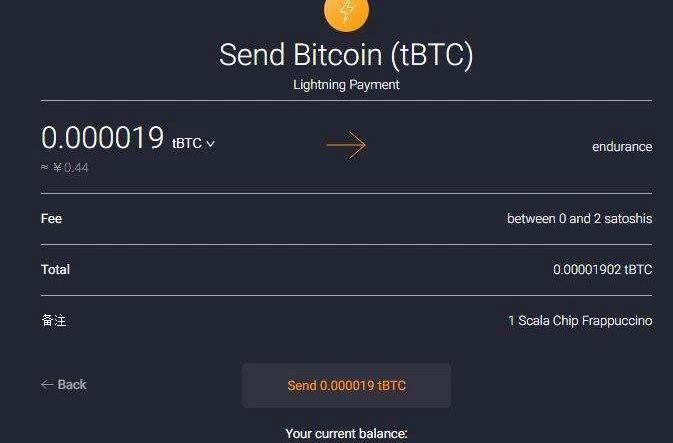Go back using the Back link
673x443 pixels.
point(63,385)
